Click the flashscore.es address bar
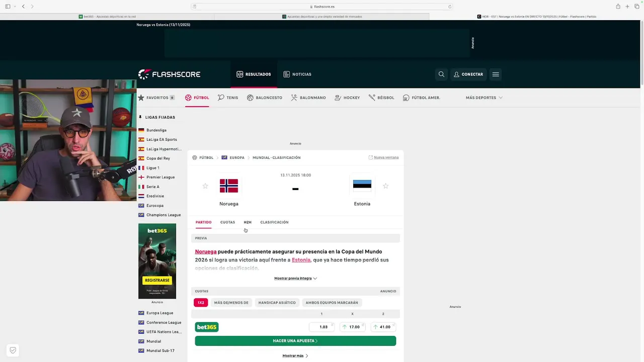This screenshot has width=644, height=362. [x=322, y=7]
